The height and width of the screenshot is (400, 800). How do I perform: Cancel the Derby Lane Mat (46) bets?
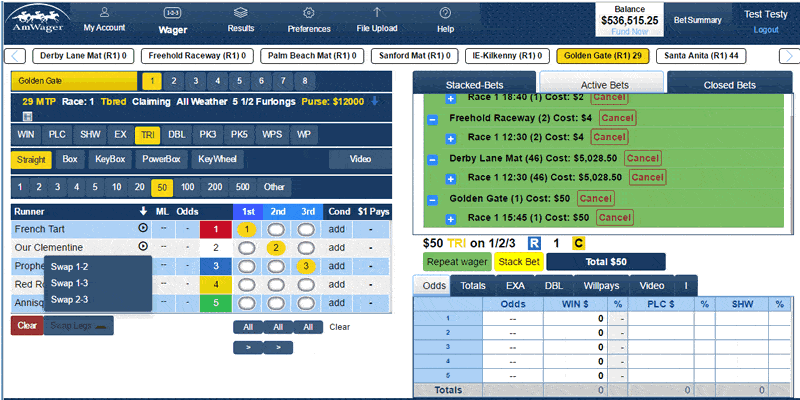[x=643, y=158]
